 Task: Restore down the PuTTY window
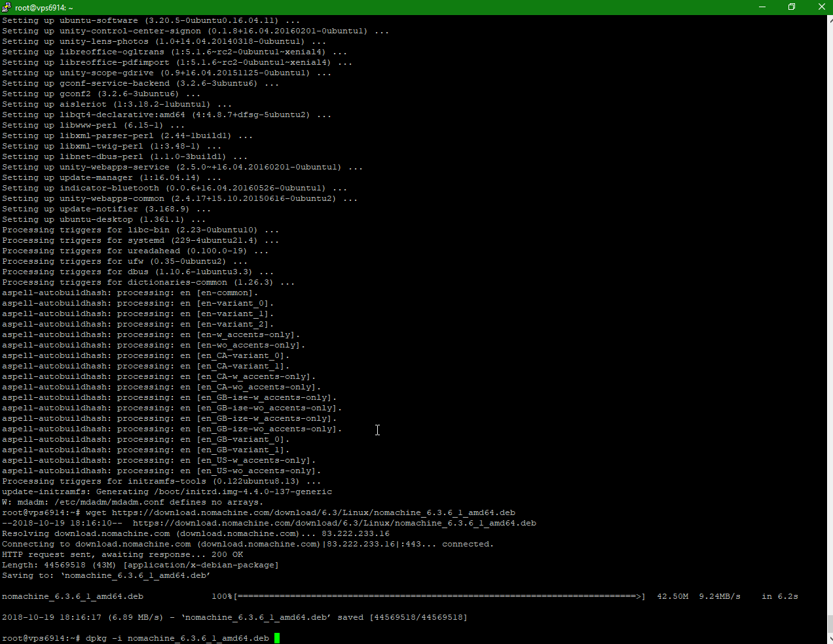pyautogui.click(x=792, y=7)
